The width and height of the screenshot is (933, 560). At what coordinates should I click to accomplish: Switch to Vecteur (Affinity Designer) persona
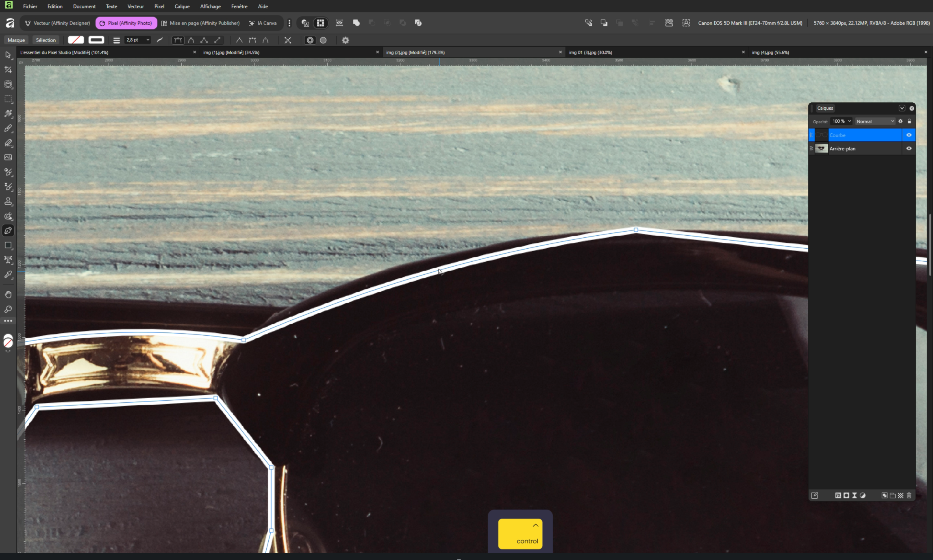click(x=57, y=23)
